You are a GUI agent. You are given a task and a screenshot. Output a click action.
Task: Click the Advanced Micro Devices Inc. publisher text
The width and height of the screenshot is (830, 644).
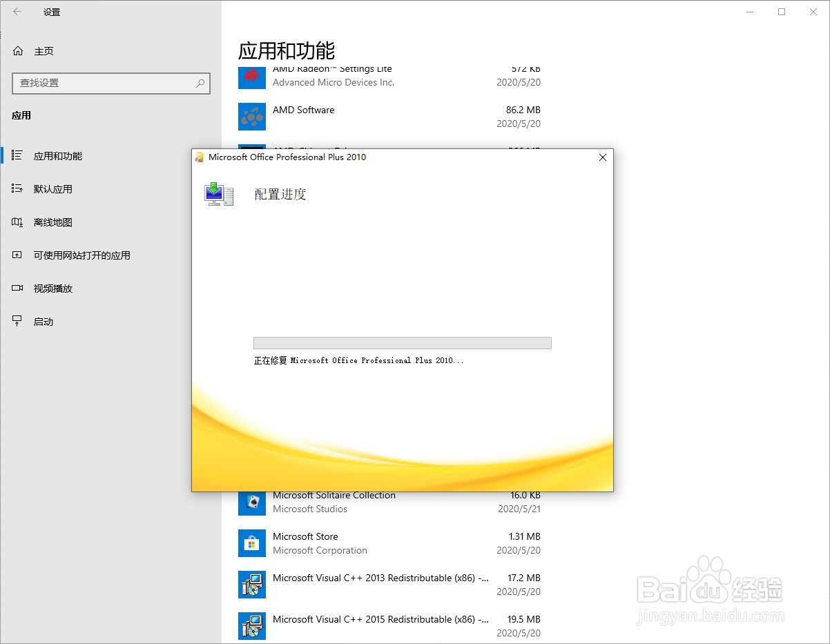click(x=334, y=82)
